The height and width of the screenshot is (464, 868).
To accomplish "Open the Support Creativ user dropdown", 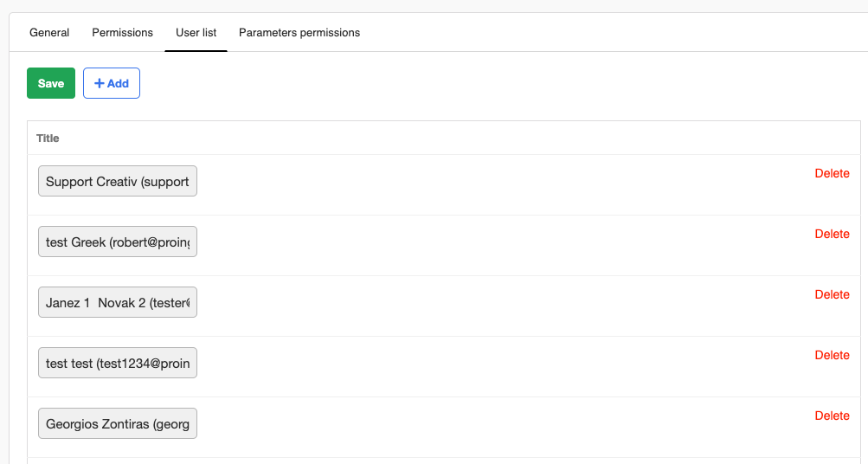I will (x=118, y=182).
